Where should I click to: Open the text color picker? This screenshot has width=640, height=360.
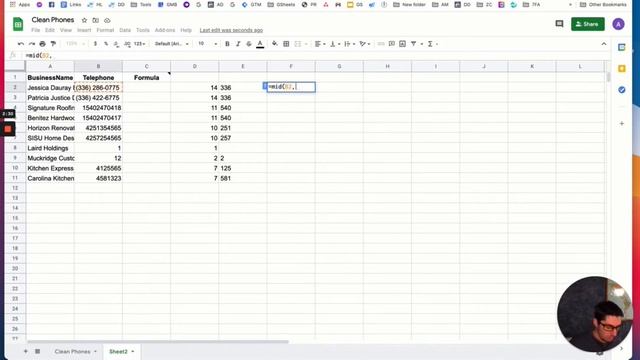pyautogui.click(x=260, y=44)
